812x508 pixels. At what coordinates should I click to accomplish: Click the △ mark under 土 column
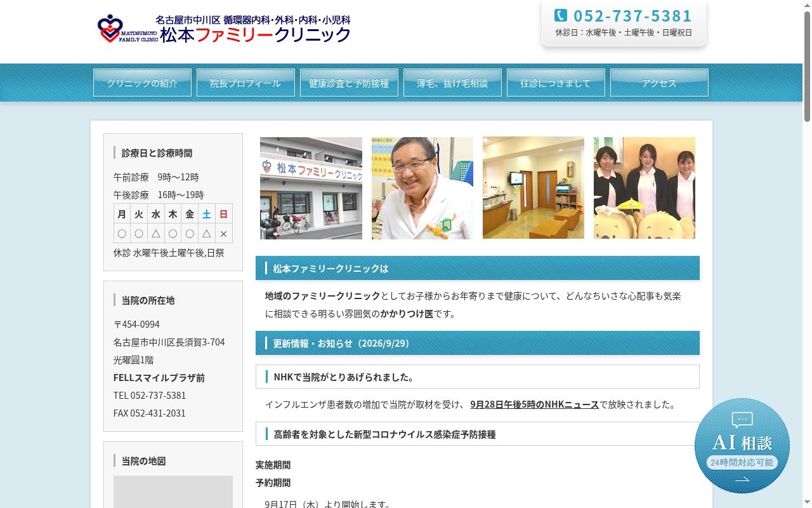click(x=206, y=234)
